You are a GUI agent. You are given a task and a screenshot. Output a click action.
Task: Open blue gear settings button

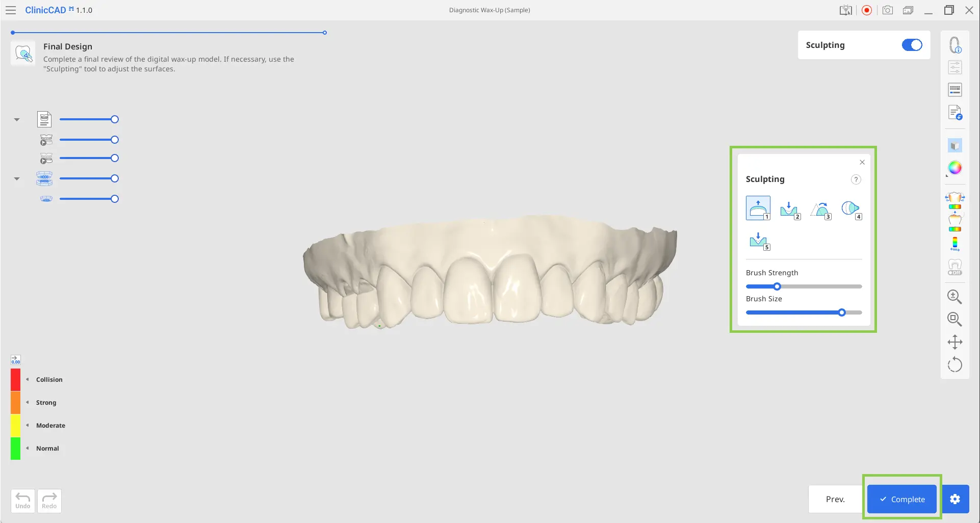point(955,499)
